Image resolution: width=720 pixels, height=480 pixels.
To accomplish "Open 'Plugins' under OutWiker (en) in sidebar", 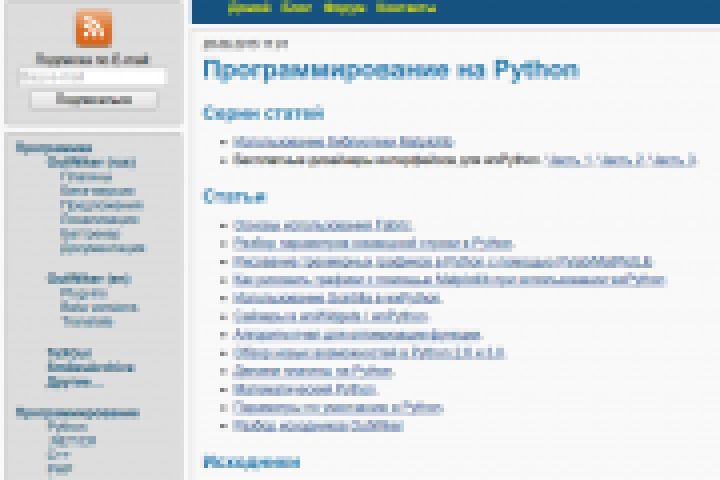I will point(84,293).
